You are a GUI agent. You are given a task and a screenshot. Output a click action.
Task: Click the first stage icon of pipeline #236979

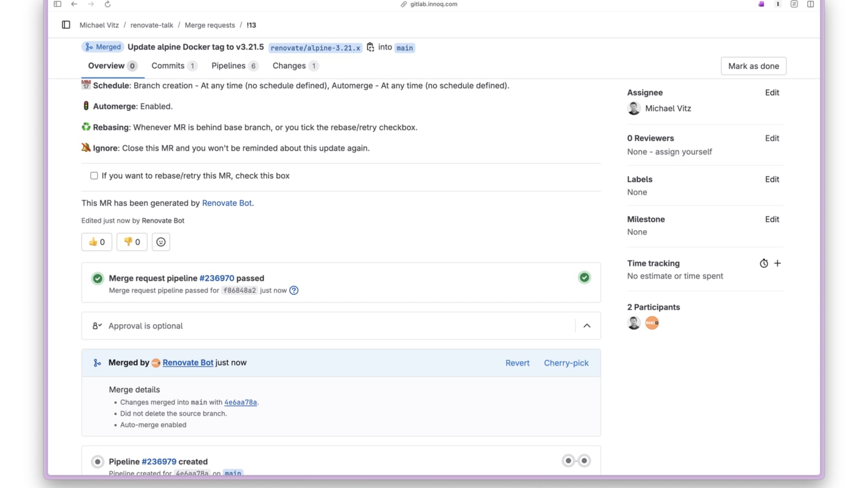tap(569, 461)
